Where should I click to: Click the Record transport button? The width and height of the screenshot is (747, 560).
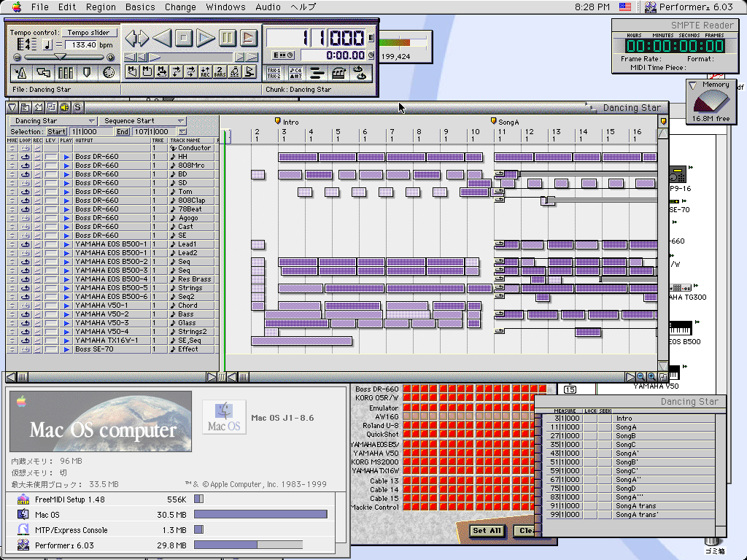click(x=248, y=38)
